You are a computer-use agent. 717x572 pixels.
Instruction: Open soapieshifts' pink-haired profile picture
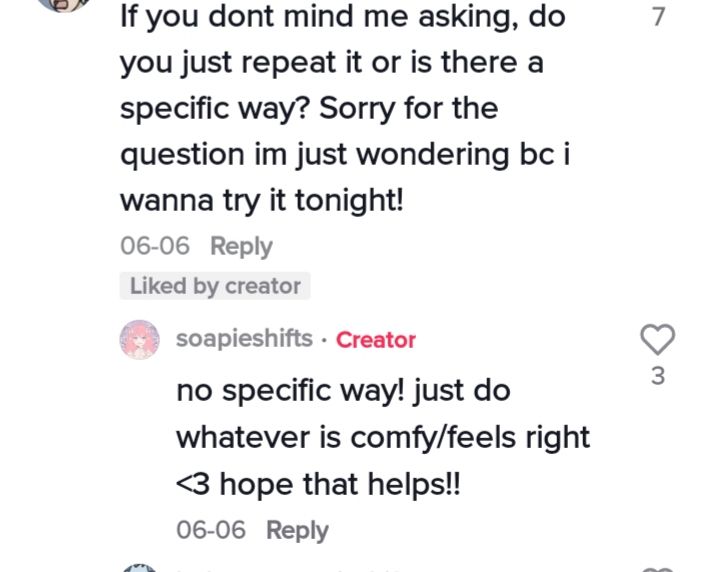[139, 339]
